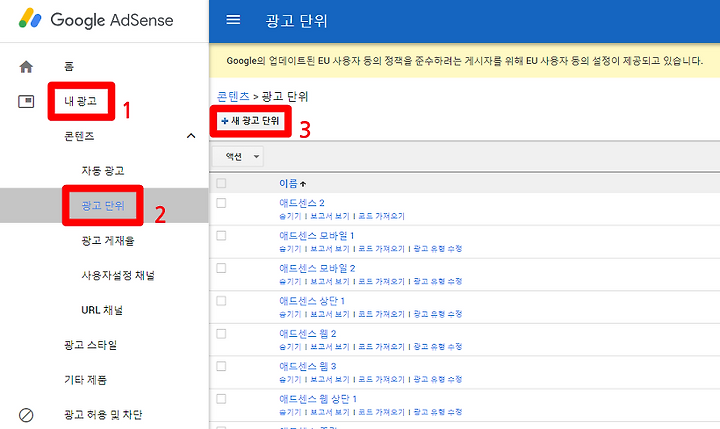Viewport: 720px width, 429px height.
Task: Open 광고 허용 및 차단 in the sidebar
Action: (x=103, y=415)
